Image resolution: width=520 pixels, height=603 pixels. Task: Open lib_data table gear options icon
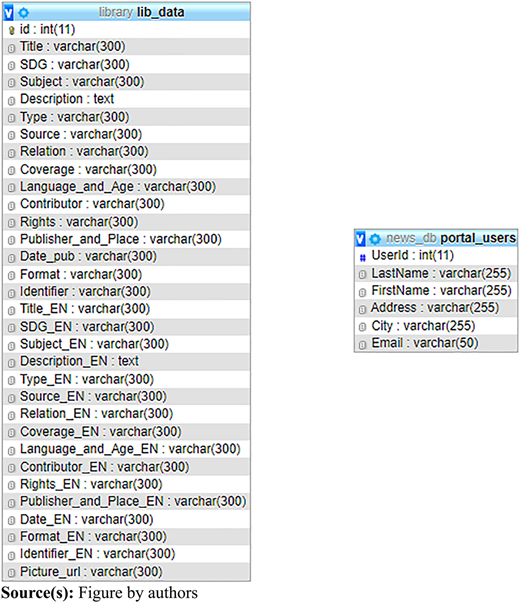[24, 13]
